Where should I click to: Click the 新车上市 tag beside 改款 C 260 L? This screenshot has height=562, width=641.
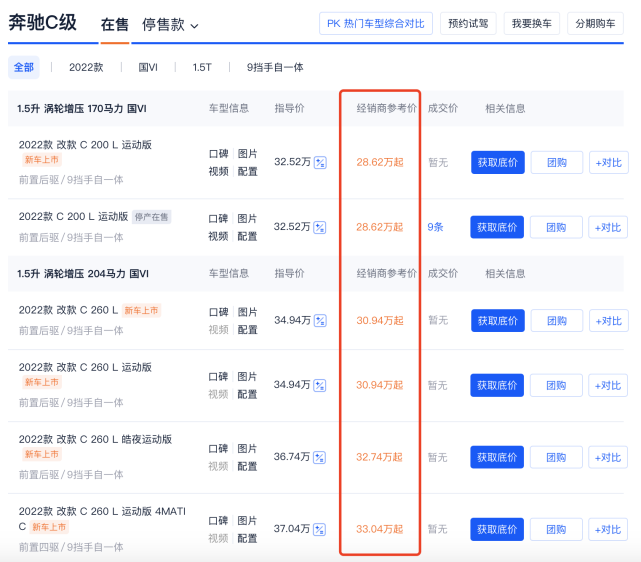click(x=141, y=311)
